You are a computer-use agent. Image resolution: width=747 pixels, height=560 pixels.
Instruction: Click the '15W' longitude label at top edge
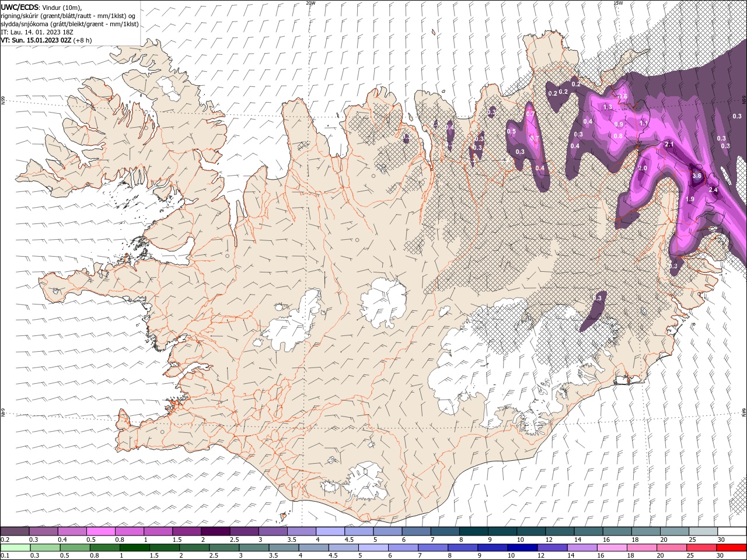(617, 3)
